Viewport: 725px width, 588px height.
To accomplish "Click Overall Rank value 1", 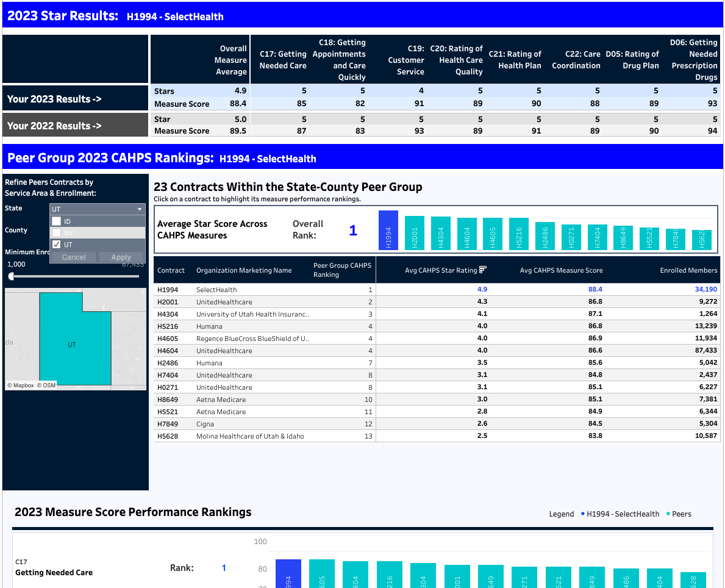I will pos(353,231).
